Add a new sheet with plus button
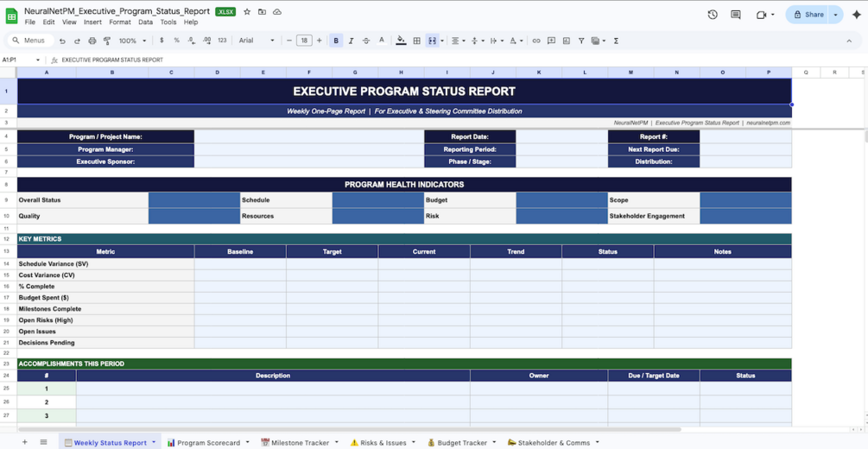The image size is (868, 449). pos(24,442)
